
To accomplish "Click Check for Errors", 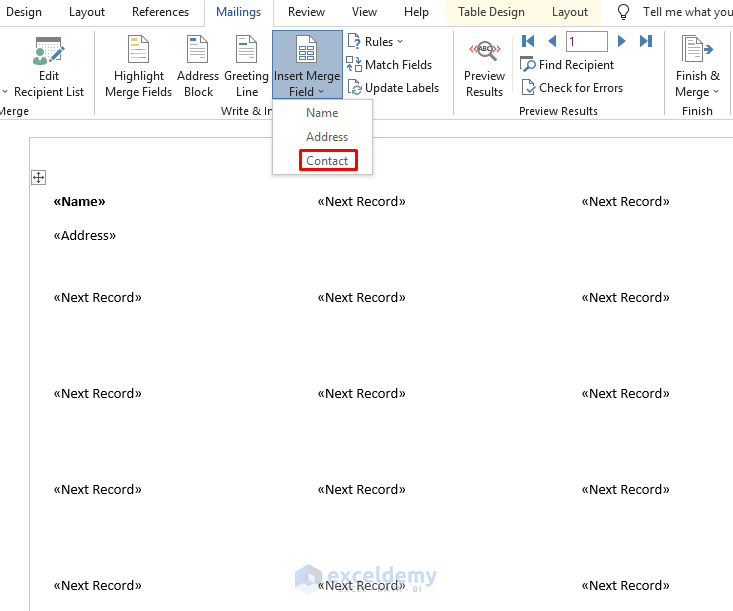I will [572, 88].
